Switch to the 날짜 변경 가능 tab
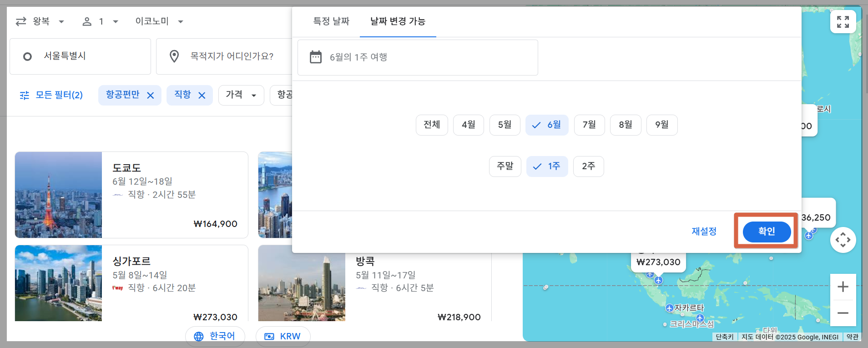Image resolution: width=868 pixels, height=348 pixels. tap(398, 21)
